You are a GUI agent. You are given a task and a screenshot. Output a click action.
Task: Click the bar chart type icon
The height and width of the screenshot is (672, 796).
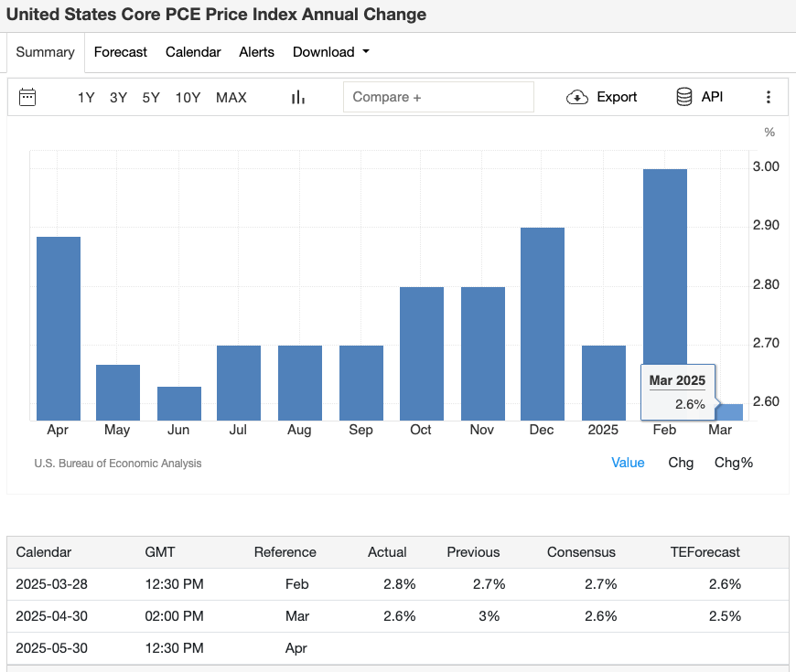pos(297,97)
